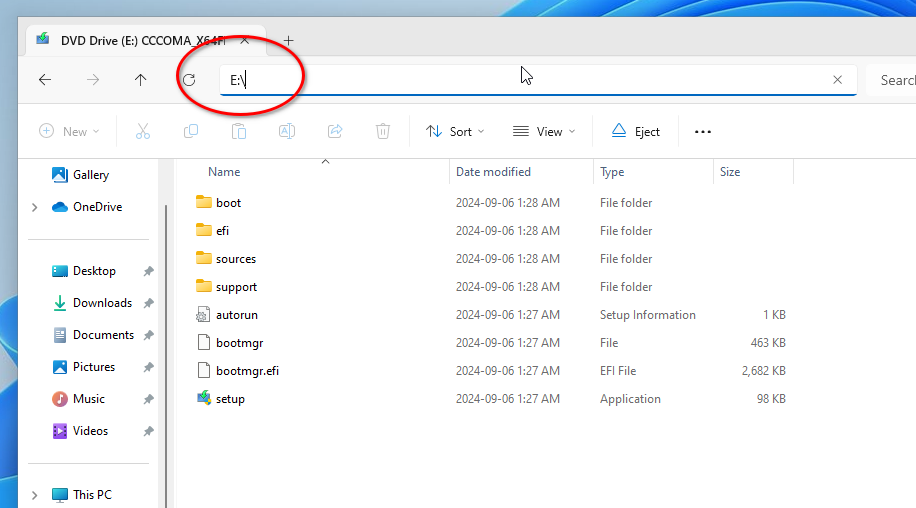The height and width of the screenshot is (508, 916).
Task: Click the Copy icon
Action: (x=190, y=131)
